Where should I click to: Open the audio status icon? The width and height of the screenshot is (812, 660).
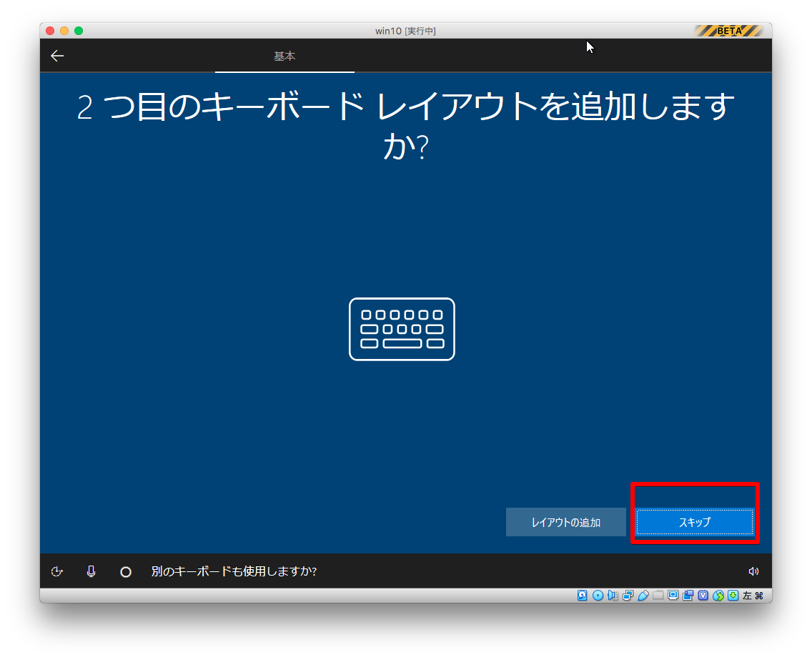(x=613, y=596)
